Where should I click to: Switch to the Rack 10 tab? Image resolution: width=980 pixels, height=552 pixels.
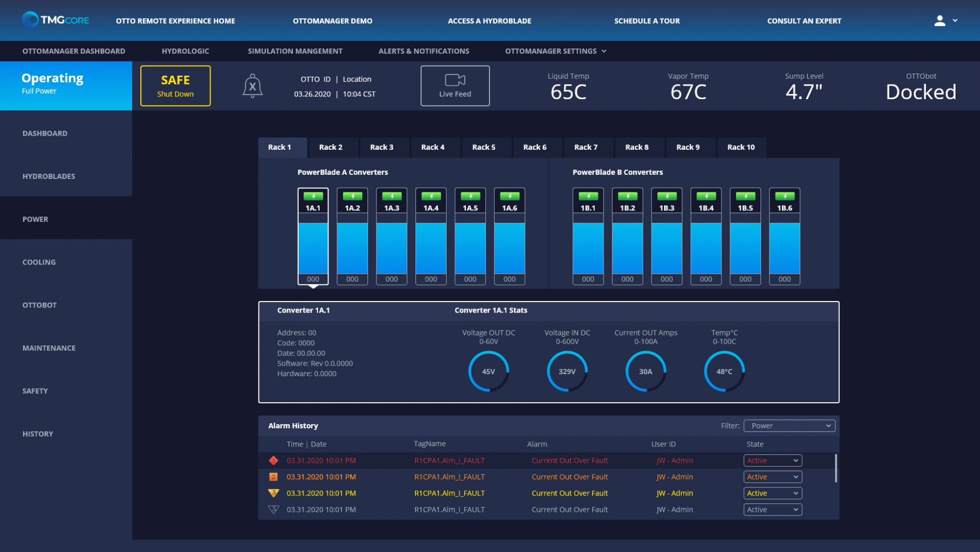tap(741, 147)
